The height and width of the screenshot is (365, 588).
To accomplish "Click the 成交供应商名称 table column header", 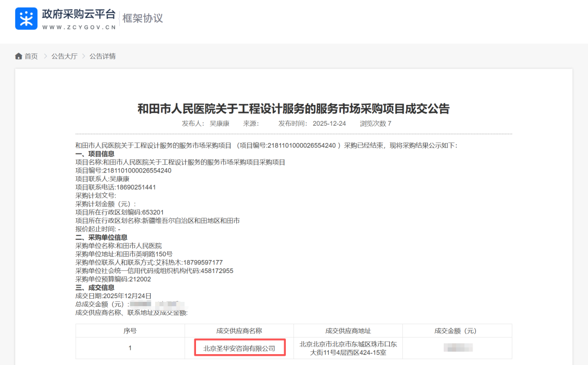I will (x=239, y=331).
